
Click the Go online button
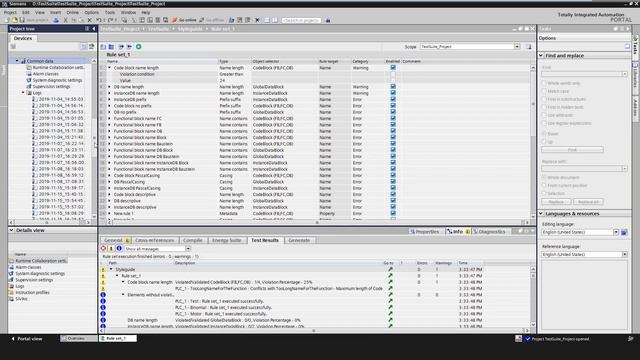tap(184, 20)
